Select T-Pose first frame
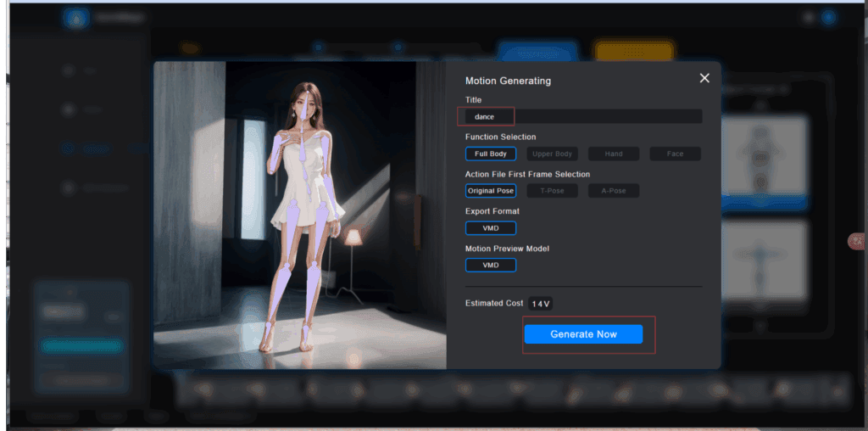The width and height of the screenshot is (868, 431). click(552, 191)
